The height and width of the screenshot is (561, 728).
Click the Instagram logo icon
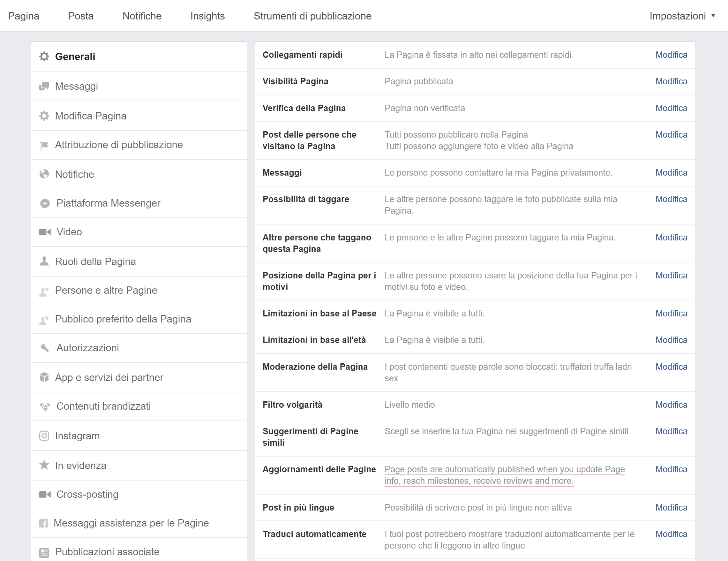[44, 436]
